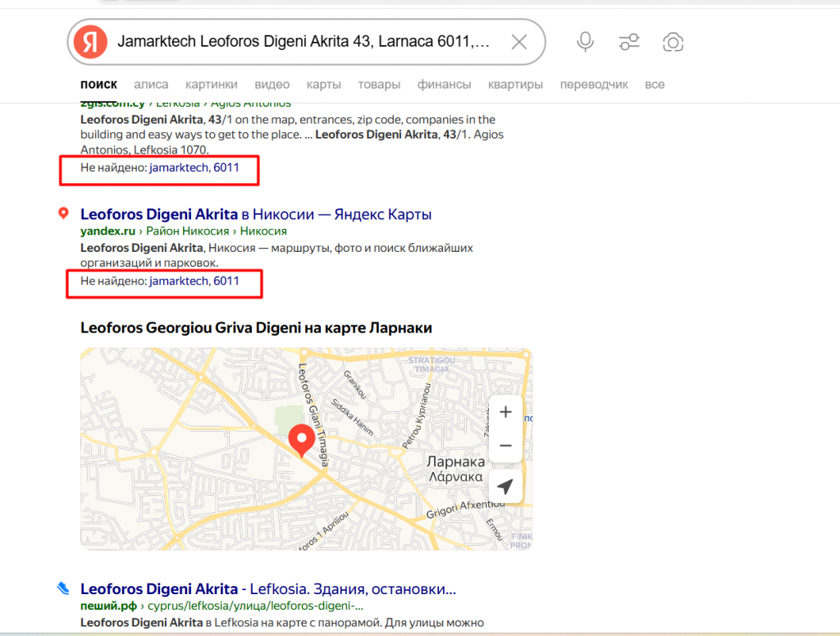This screenshot has width=840, height=636.
Task: Click the cyprus/lefkosia/улица breadcrumb link
Action: coord(256,606)
